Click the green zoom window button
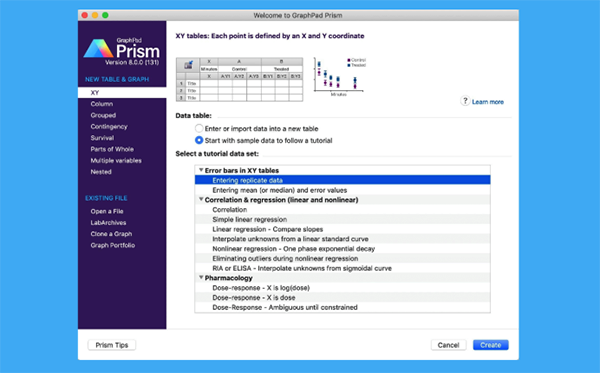 [105, 15]
